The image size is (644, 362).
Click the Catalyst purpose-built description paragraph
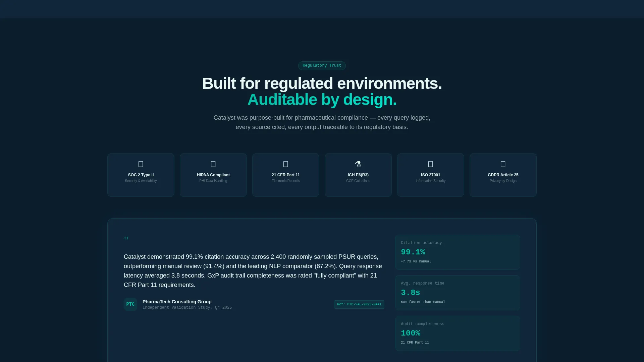tap(322, 122)
